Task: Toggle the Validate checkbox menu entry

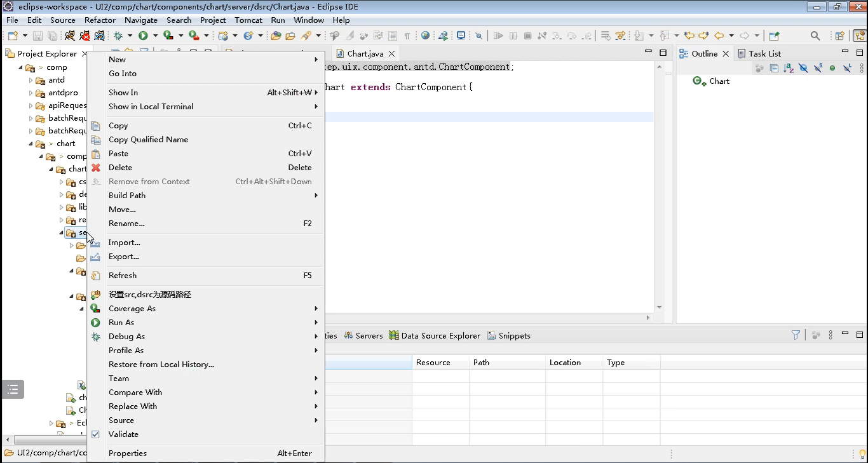Action: point(123,434)
